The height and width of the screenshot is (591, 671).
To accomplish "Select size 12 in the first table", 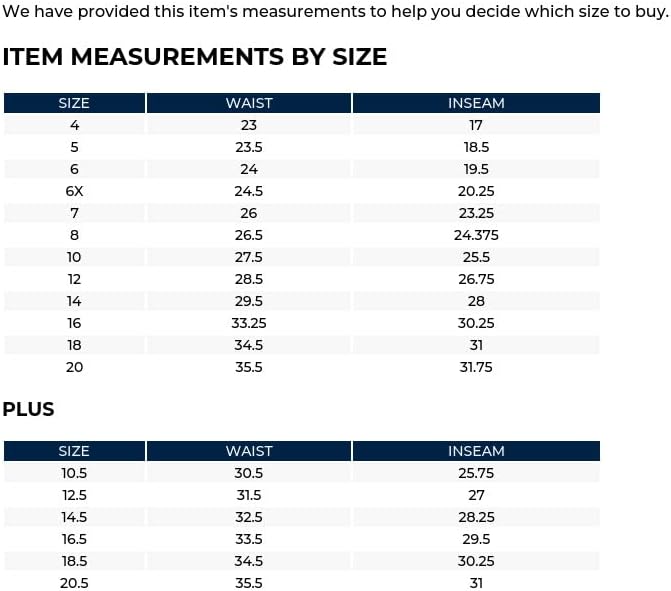I will pos(74,279).
